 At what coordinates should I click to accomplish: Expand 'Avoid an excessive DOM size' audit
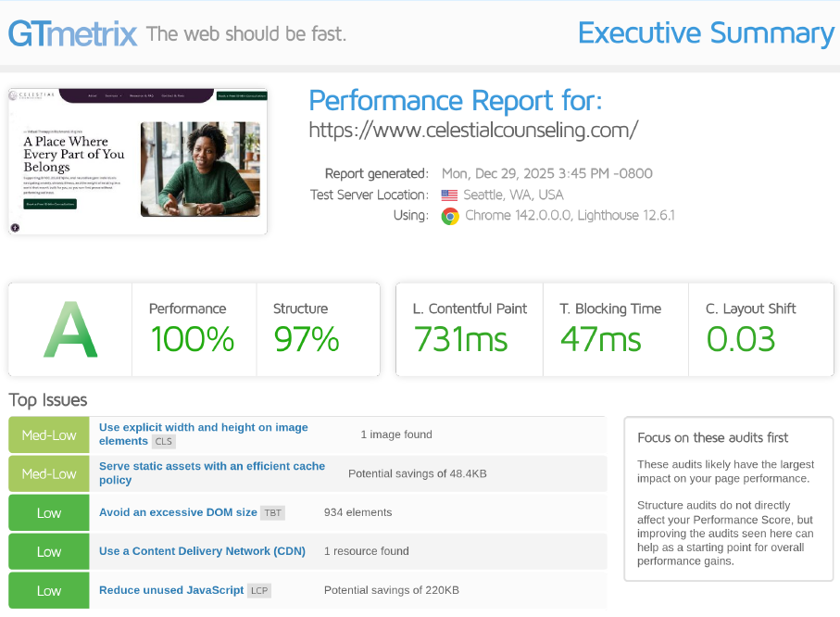coord(178,512)
